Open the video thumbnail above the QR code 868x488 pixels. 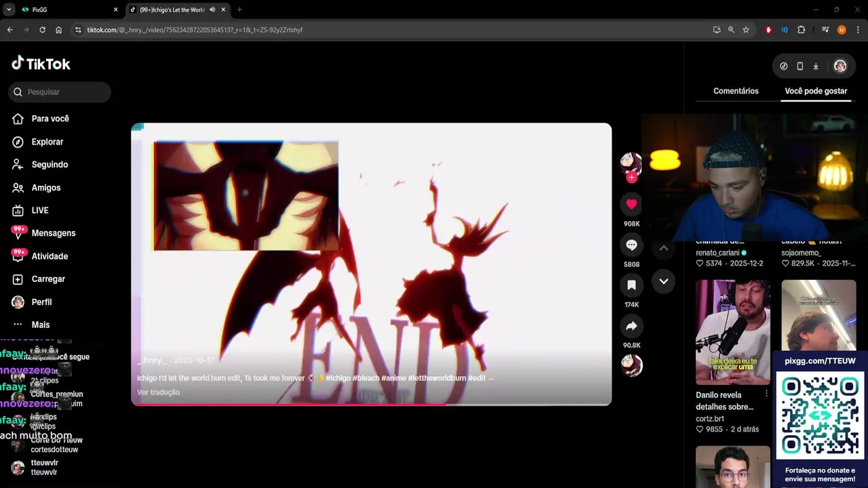pos(818,316)
